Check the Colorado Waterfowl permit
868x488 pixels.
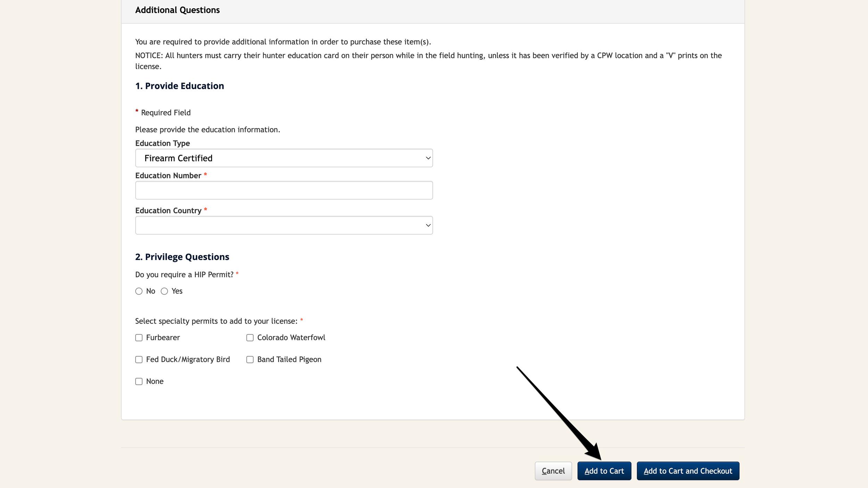(x=250, y=337)
